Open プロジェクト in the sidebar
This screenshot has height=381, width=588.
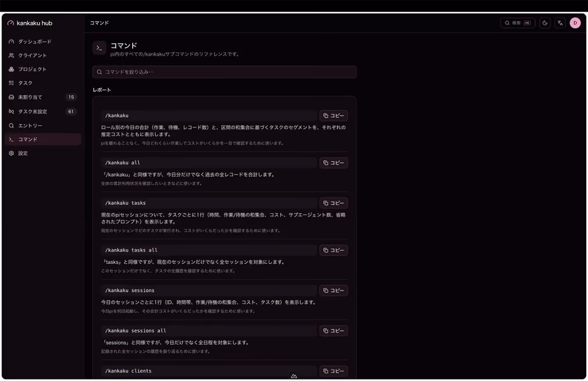(43, 69)
